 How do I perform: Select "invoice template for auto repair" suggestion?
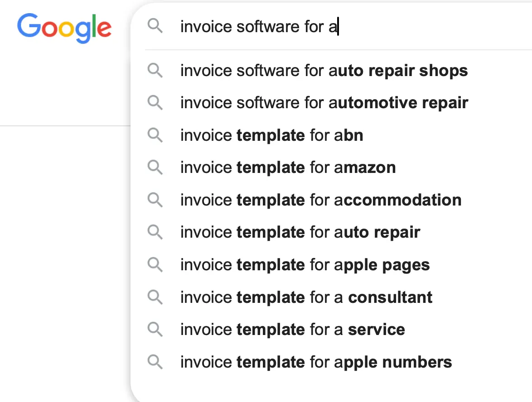tap(300, 233)
